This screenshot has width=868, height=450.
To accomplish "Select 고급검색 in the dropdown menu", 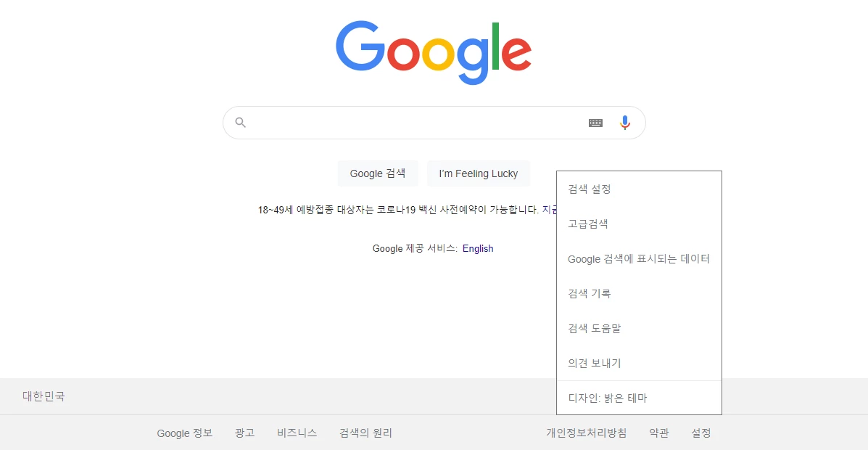I will [x=586, y=224].
